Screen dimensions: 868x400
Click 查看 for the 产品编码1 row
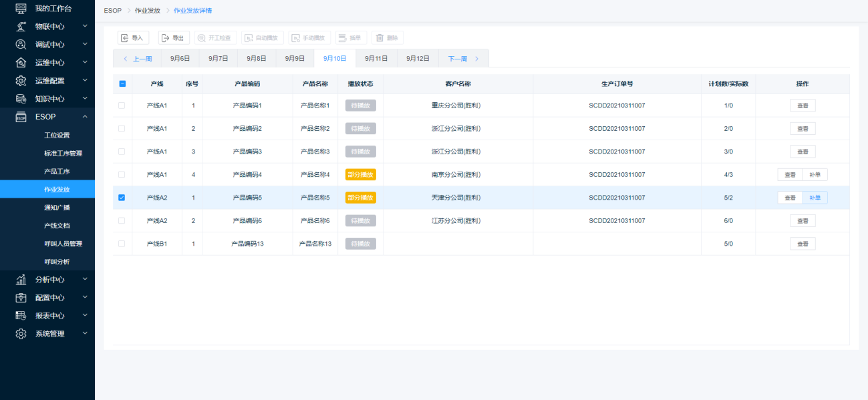[x=803, y=106]
